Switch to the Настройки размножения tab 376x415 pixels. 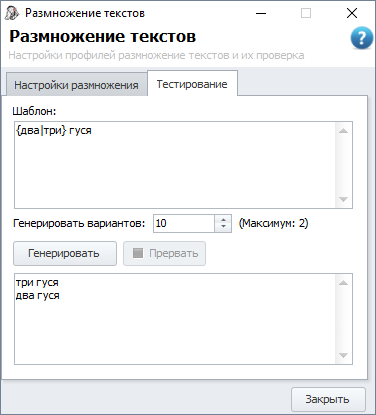[x=76, y=85]
